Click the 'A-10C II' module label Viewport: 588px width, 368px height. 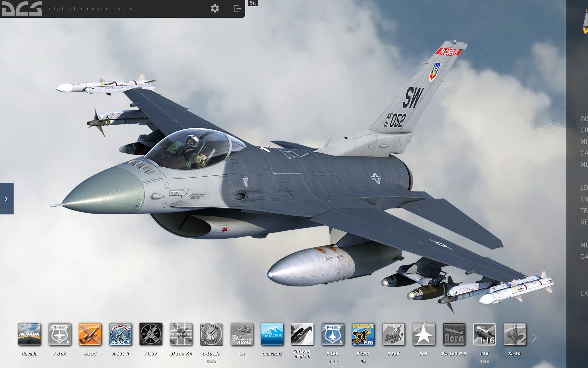(x=120, y=354)
